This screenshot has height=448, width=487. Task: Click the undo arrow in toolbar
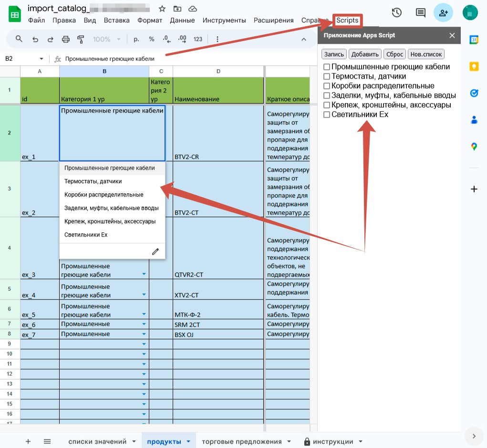(35, 39)
